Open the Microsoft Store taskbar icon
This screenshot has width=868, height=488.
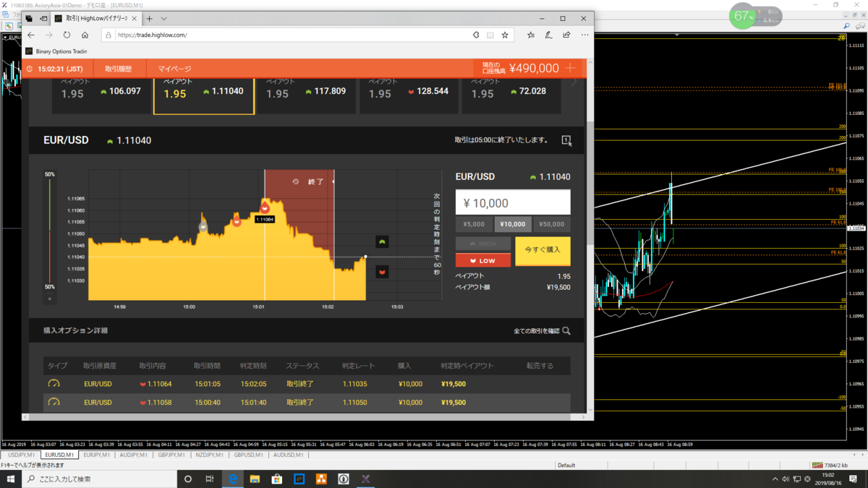(x=277, y=479)
